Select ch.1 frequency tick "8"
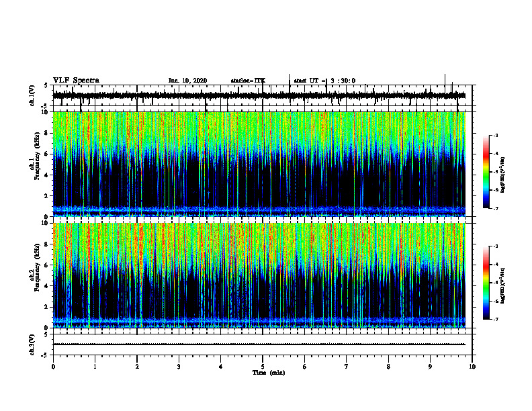This screenshot has width=532, height=411. tap(48, 133)
